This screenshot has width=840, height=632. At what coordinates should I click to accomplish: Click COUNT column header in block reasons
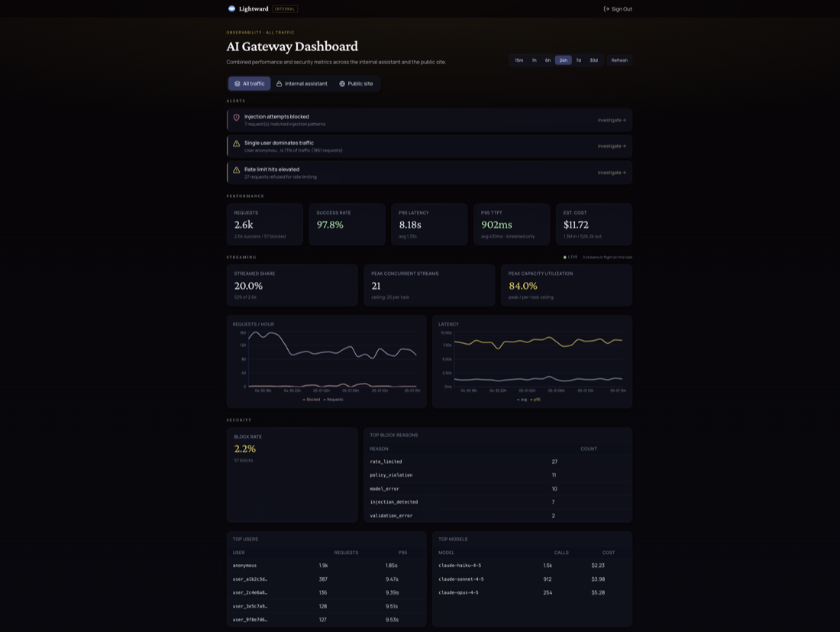(x=589, y=449)
